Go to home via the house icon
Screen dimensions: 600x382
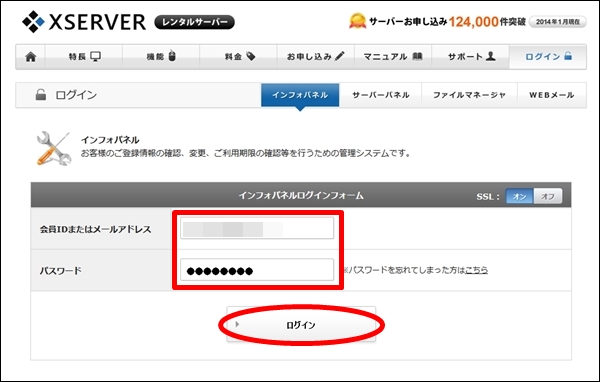point(31,57)
